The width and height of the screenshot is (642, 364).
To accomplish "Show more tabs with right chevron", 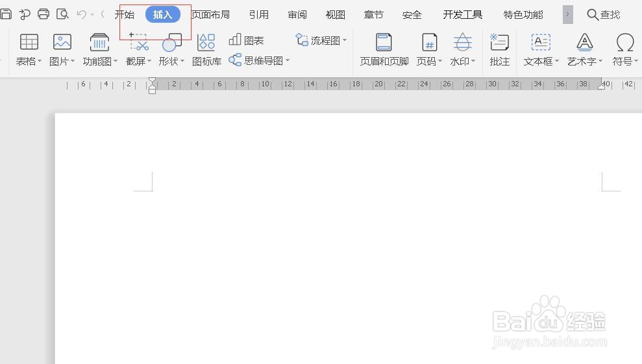I will pyautogui.click(x=568, y=15).
